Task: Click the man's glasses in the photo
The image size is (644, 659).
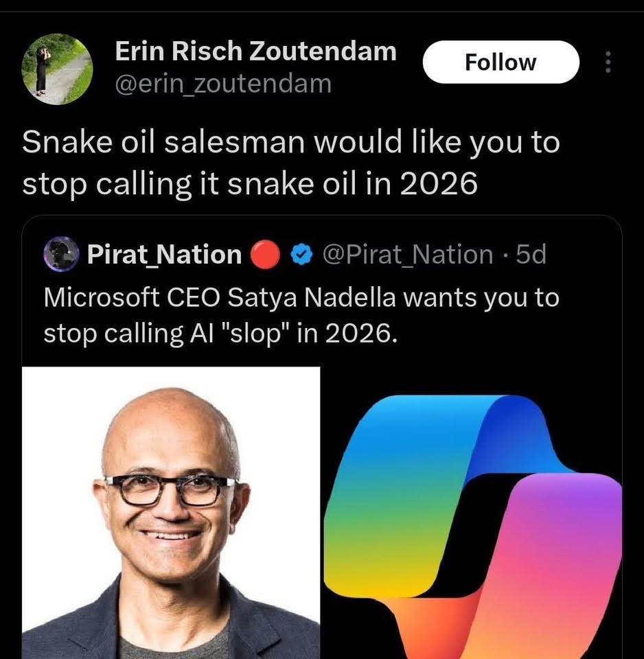Action: (171, 490)
